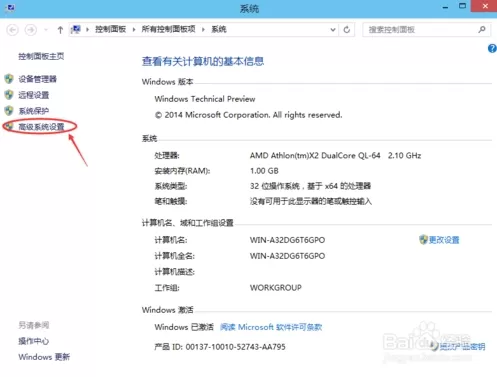Open the address bar history dropdown
The image size is (497, 377).
pyautogui.click(x=333, y=30)
